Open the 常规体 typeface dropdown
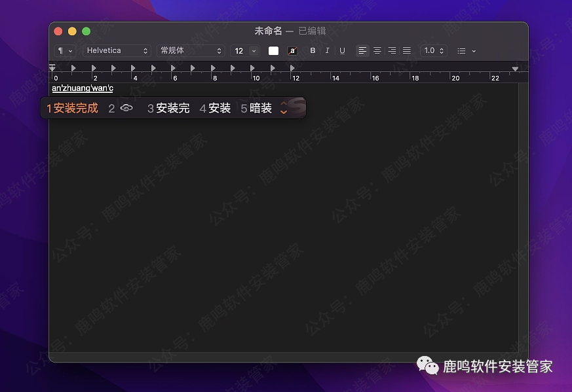Viewport: 572px width, 392px height. 190,50
